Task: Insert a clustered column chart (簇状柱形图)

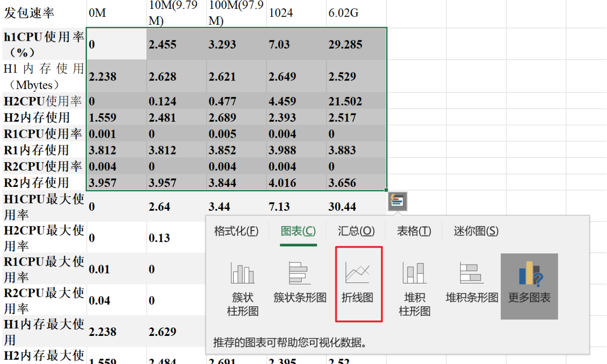Action: [243, 289]
